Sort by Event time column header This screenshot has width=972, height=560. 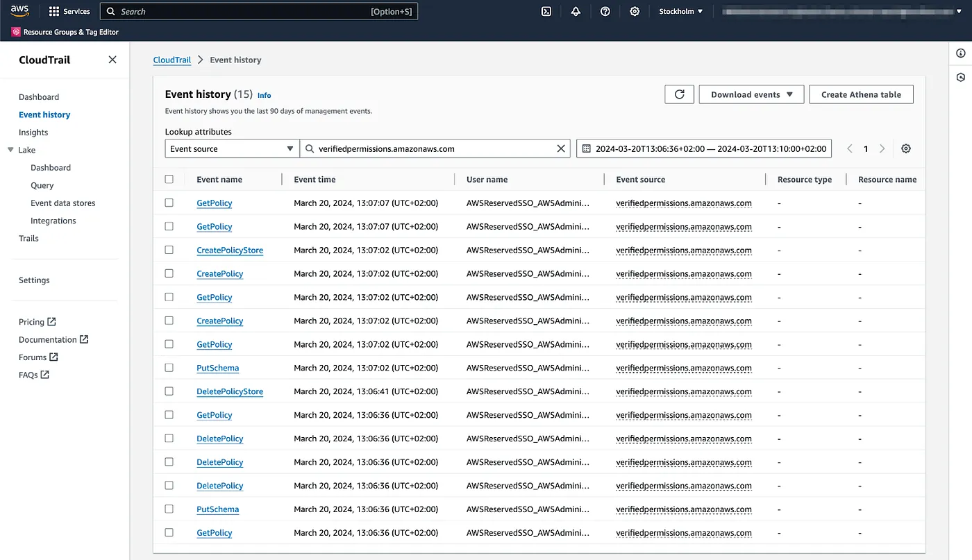315,179
